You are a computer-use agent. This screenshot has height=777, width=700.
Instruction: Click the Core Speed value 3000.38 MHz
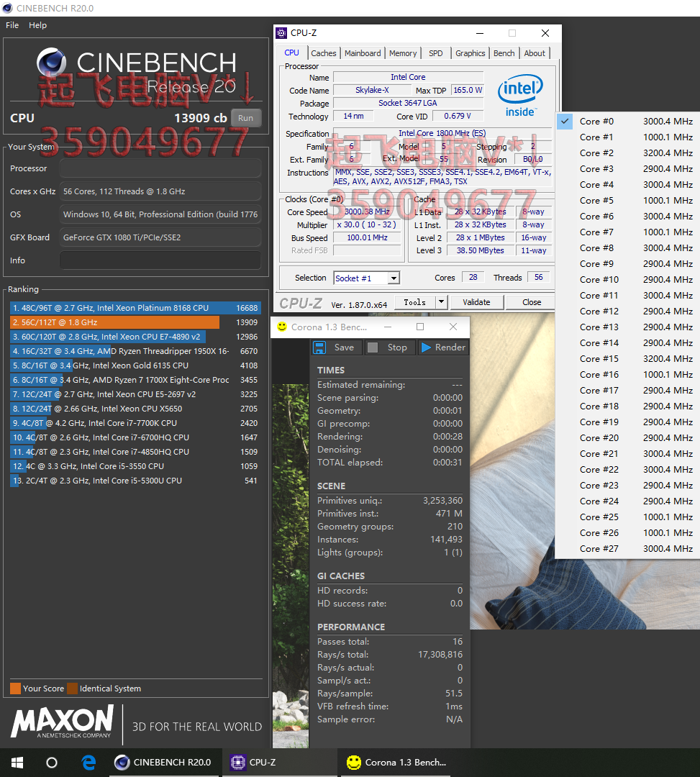[367, 212]
